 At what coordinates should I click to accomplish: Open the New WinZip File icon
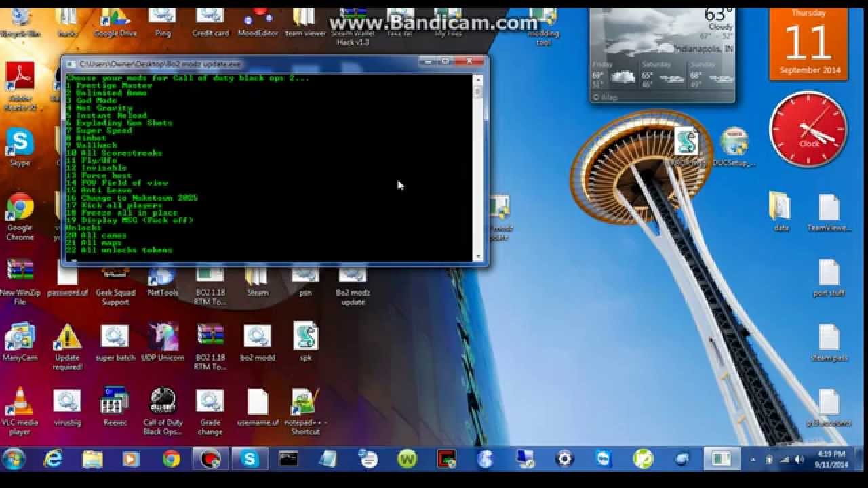pos(20,283)
